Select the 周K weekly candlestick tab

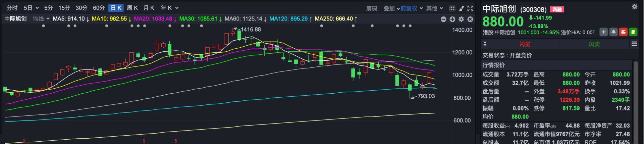click(x=132, y=8)
